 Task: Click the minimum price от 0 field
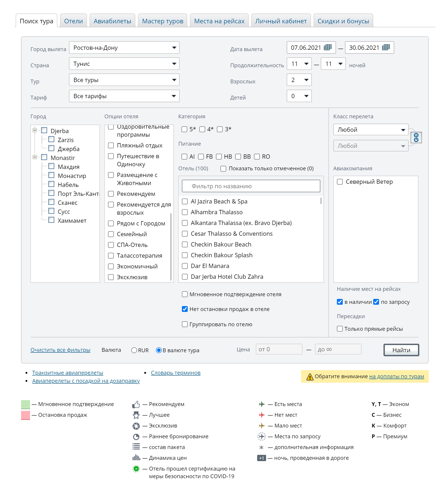click(279, 349)
